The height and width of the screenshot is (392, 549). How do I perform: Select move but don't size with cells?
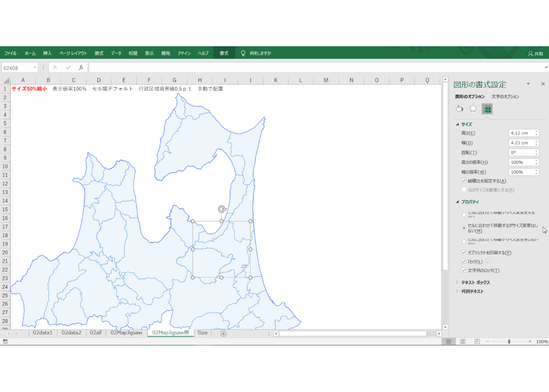464,228
